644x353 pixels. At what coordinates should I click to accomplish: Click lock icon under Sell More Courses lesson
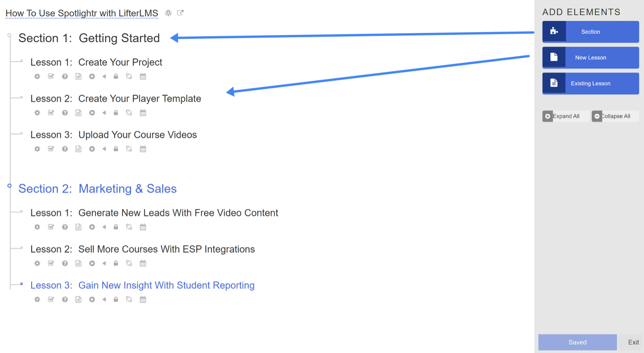tap(116, 263)
